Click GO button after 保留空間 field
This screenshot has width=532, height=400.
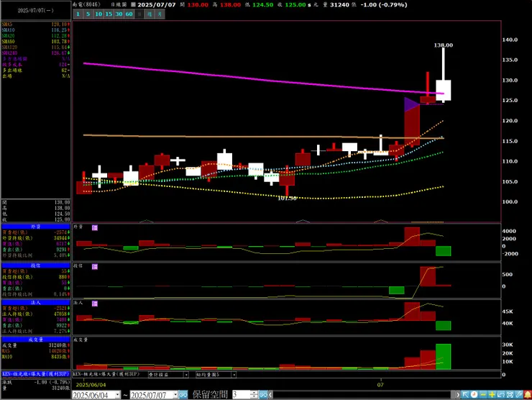pos(263,395)
